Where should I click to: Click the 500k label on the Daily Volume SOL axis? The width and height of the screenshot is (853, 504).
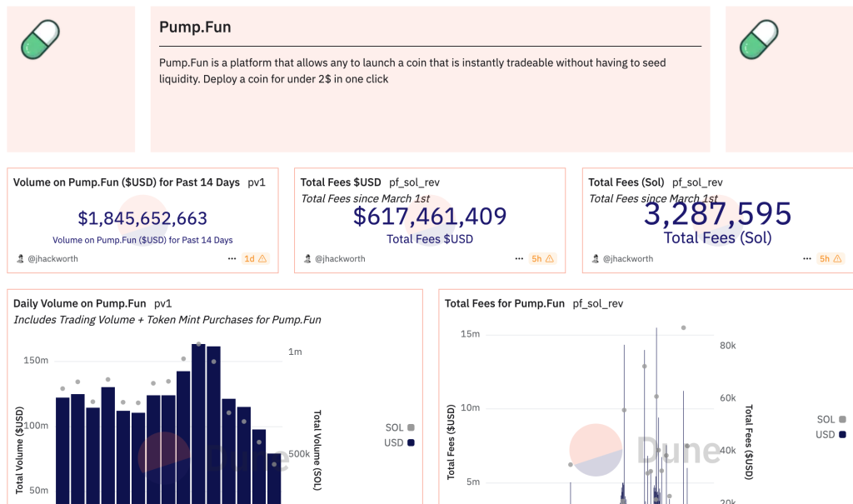tap(299, 454)
